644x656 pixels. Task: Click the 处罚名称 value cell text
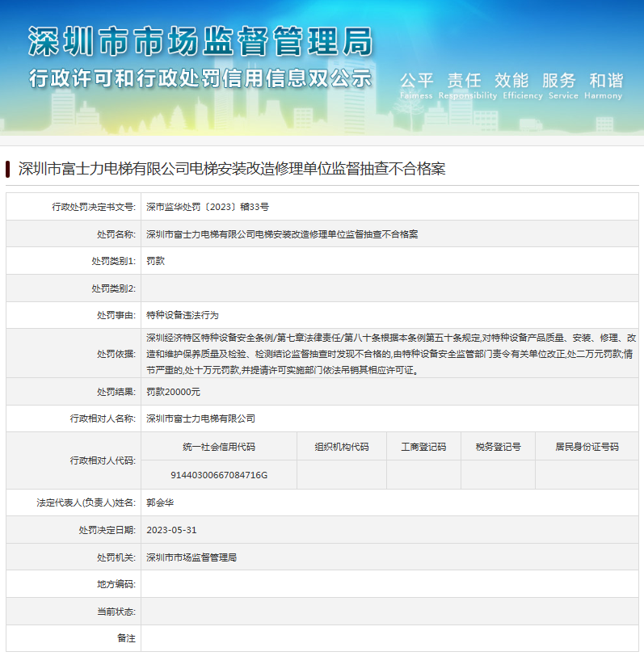click(282, 234)
